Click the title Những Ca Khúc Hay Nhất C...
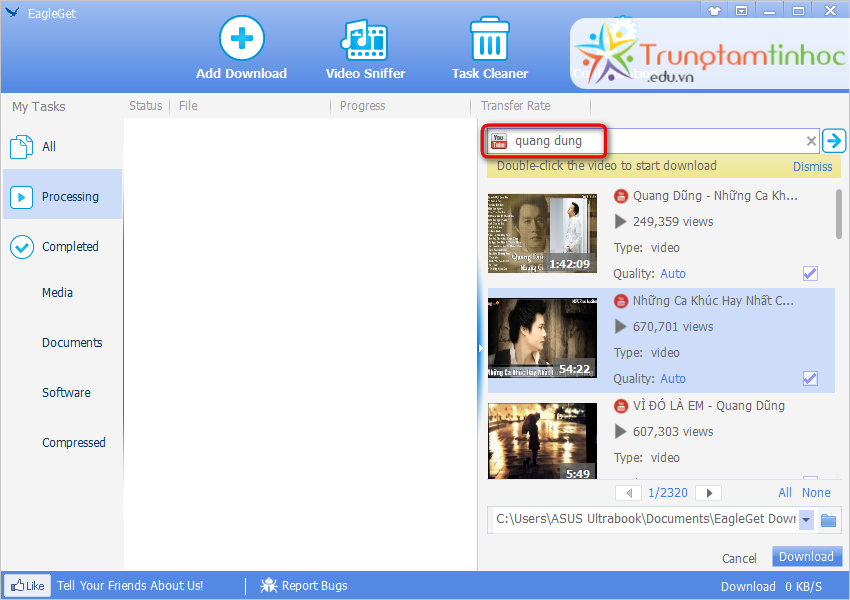 [x=713, y=301]
